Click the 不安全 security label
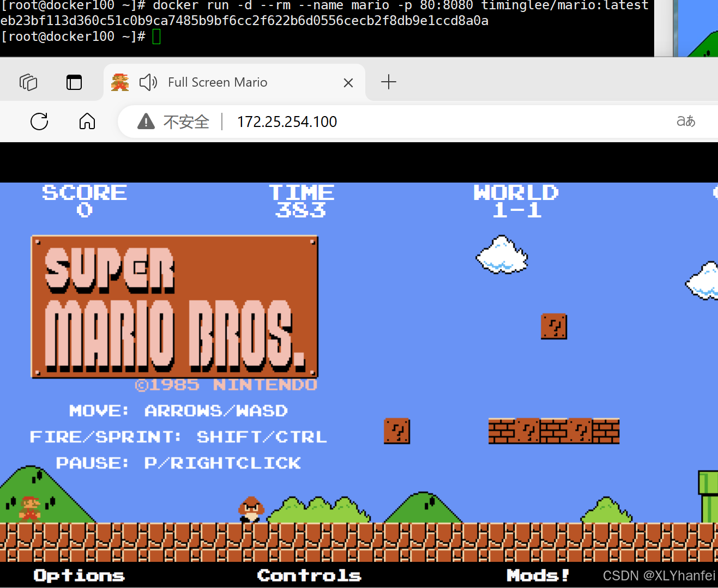This screenshot has height=588, width=718. point(186,122)
